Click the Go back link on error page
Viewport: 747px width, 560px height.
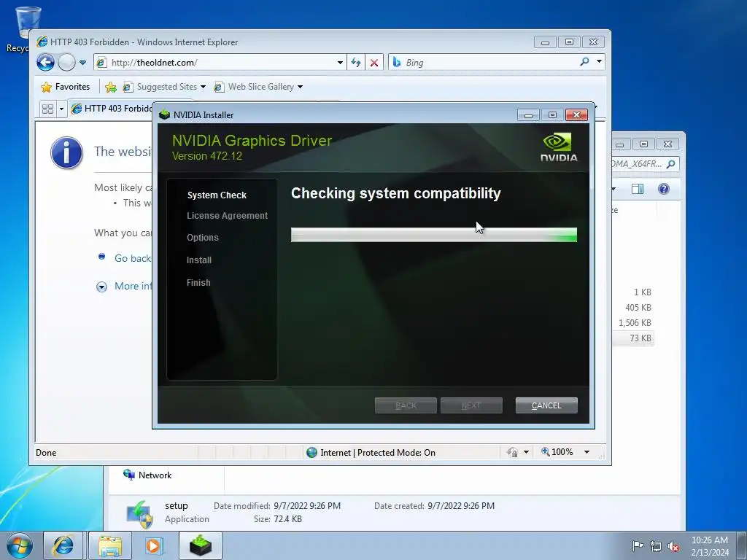(x=133, y=258)
